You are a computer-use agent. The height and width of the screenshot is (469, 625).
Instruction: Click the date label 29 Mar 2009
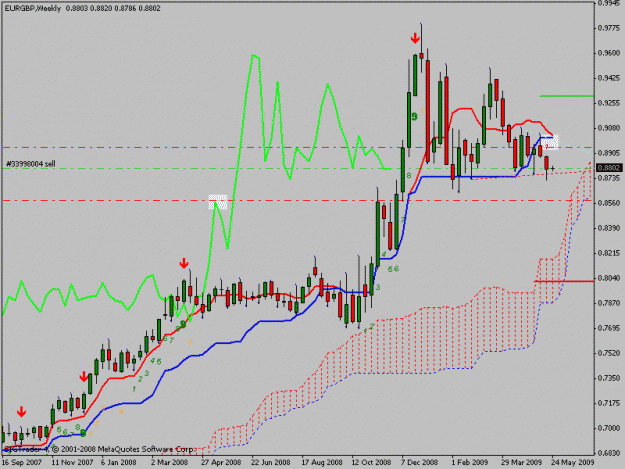(522, 463)
